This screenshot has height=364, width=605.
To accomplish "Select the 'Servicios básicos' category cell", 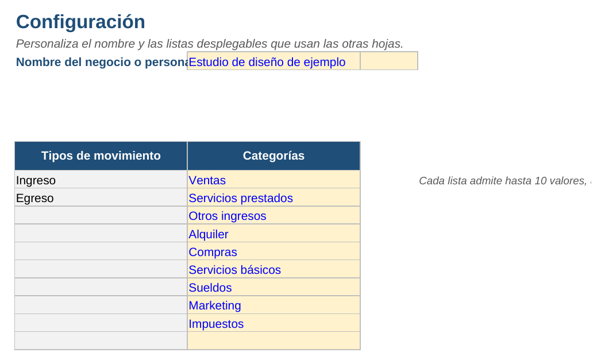I will tap(273, 269).
